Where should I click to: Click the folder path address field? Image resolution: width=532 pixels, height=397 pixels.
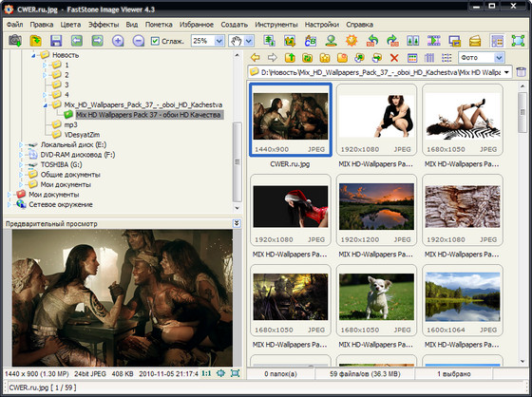tap(380, 72)
